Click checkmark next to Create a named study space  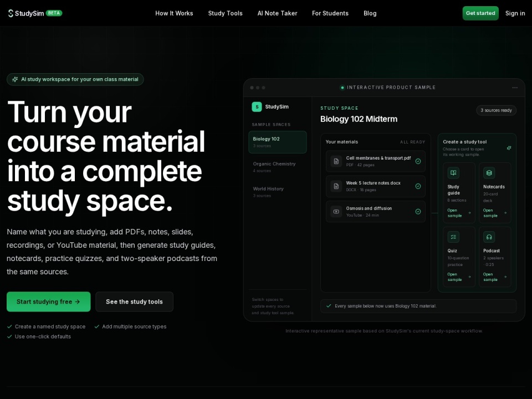pos(9,327)
